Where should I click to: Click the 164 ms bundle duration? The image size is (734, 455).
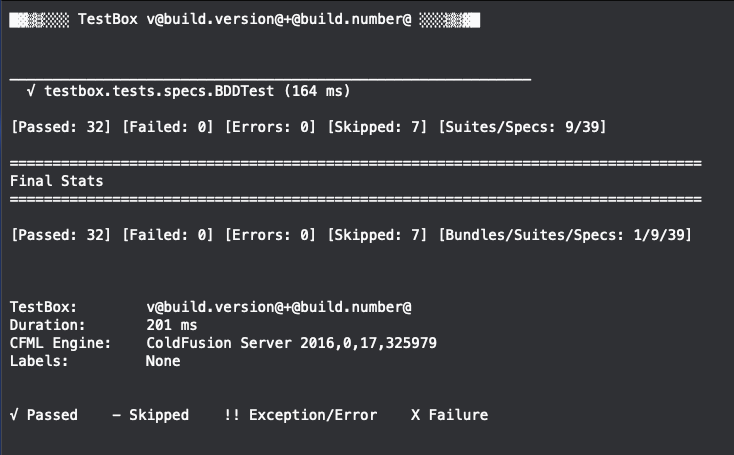(x=317, y=91)
